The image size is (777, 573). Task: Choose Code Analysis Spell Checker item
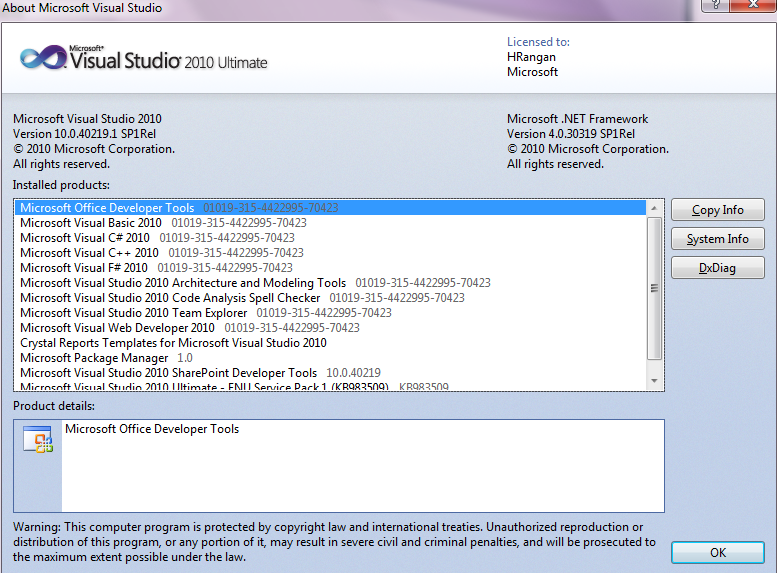click(x=170, y=298)
